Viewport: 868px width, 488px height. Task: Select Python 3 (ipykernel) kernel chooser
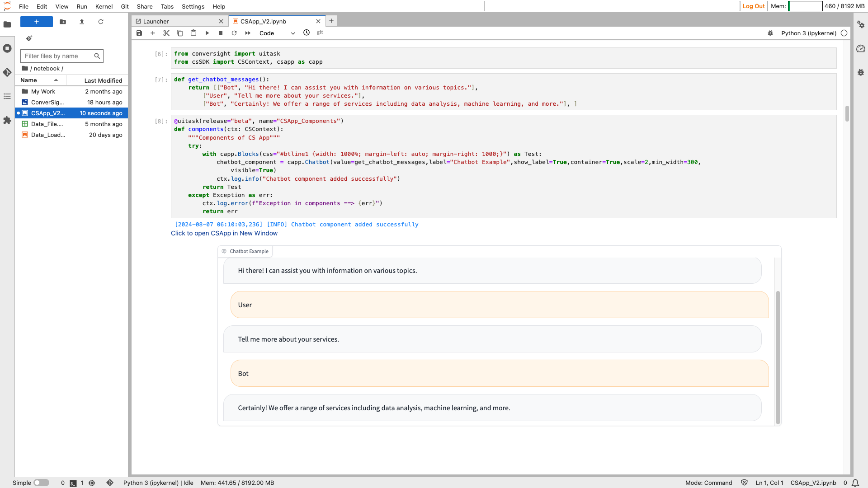tap(809, 33)
